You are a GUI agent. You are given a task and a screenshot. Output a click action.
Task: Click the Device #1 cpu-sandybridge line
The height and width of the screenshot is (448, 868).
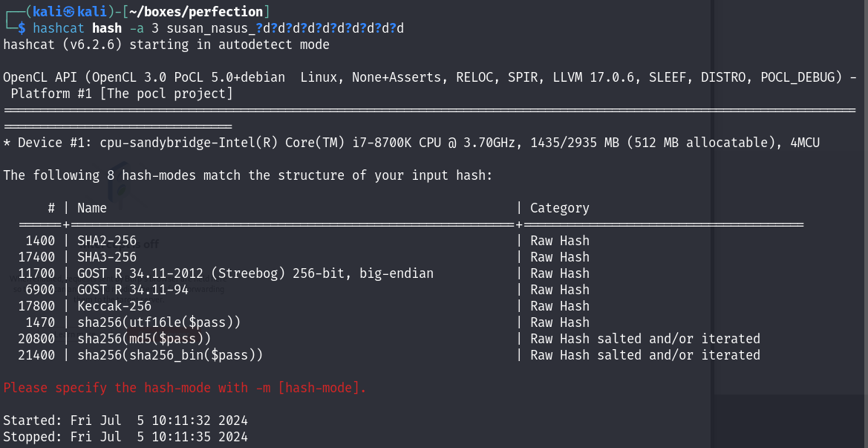tap(411, 143)
